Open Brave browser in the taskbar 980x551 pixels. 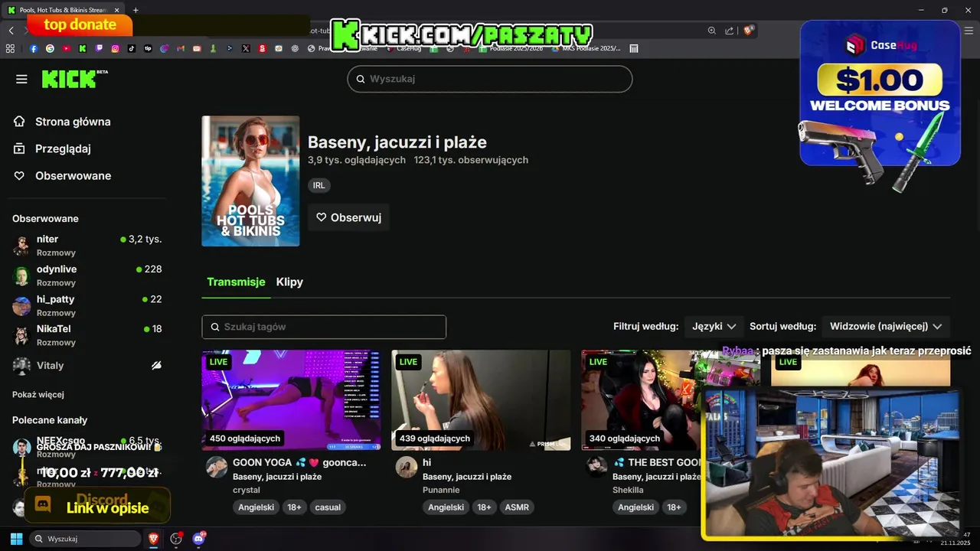point(153,539)
